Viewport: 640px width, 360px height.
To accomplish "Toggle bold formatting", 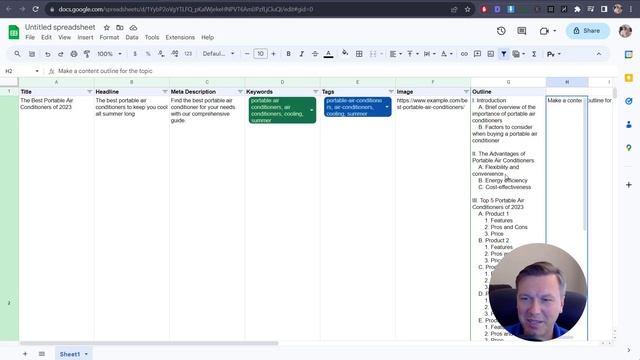I will coord(288,54).
